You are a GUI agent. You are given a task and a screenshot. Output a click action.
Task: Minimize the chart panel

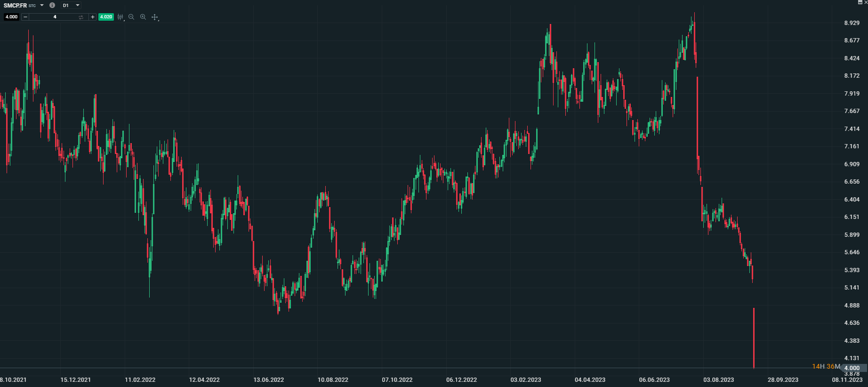tap(860, 2)
